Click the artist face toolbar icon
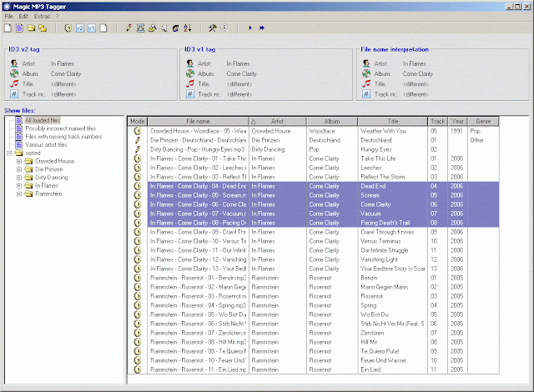Viewport: 534px width, 392px height. pos(176,28)
